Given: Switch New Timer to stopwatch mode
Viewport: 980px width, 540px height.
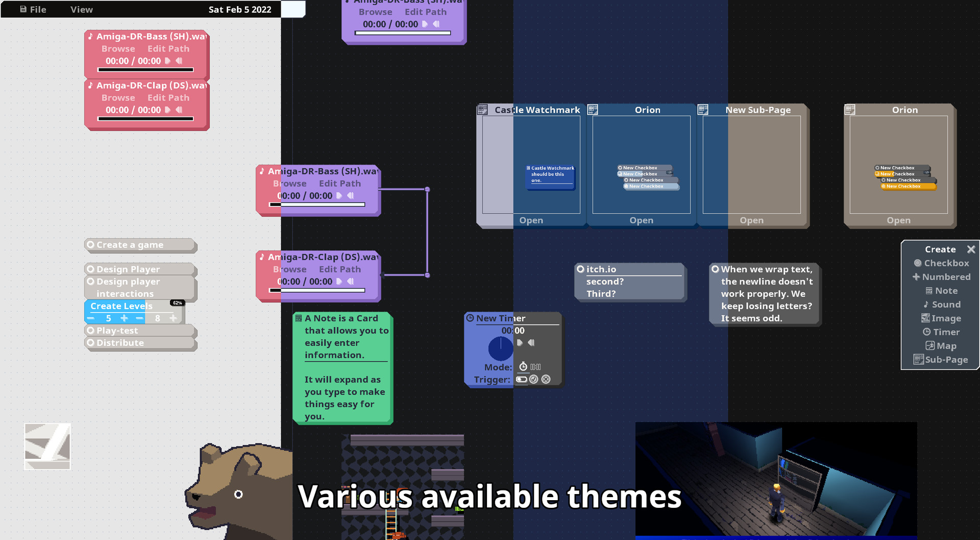Looking at the screenshot, I should click(x=523, y=366).
